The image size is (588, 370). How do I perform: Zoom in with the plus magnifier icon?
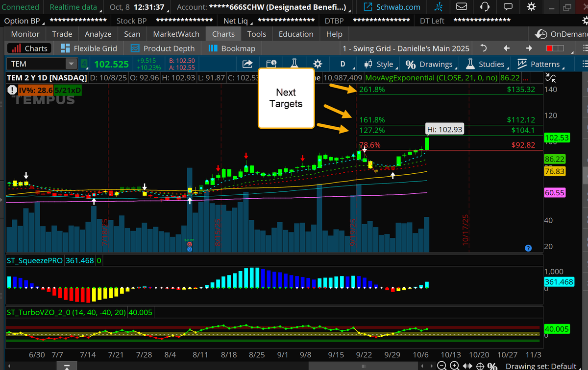click(454, 365)
